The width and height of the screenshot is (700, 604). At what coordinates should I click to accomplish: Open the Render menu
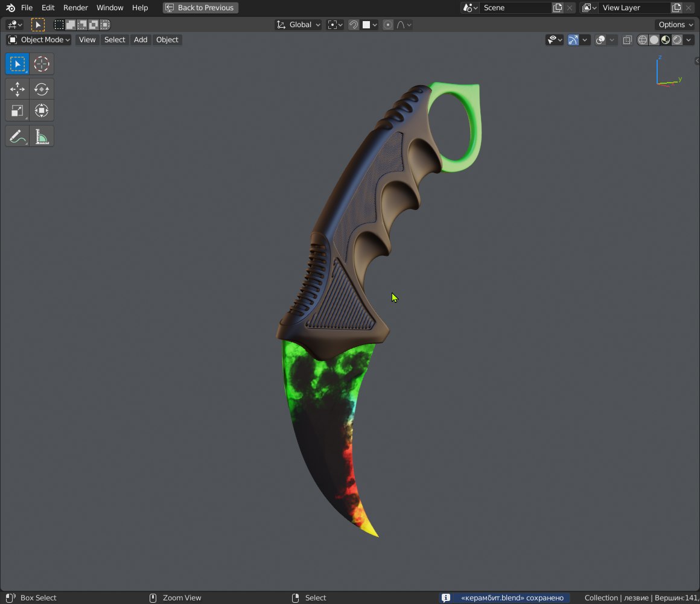point(75,8)
